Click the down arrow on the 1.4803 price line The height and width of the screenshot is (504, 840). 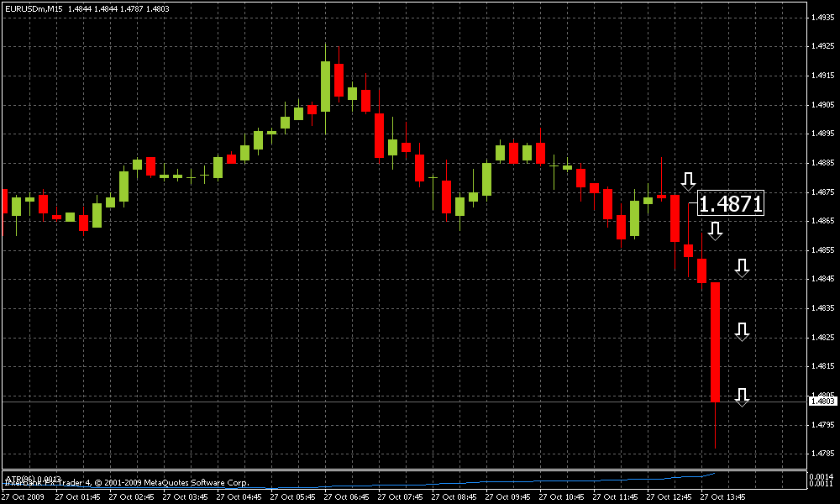point(742,397)
